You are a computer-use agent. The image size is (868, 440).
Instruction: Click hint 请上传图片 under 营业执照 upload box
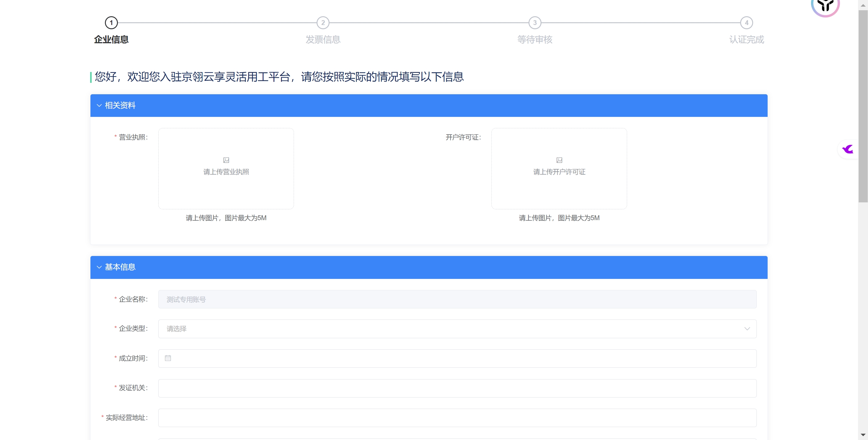(226, 218)
